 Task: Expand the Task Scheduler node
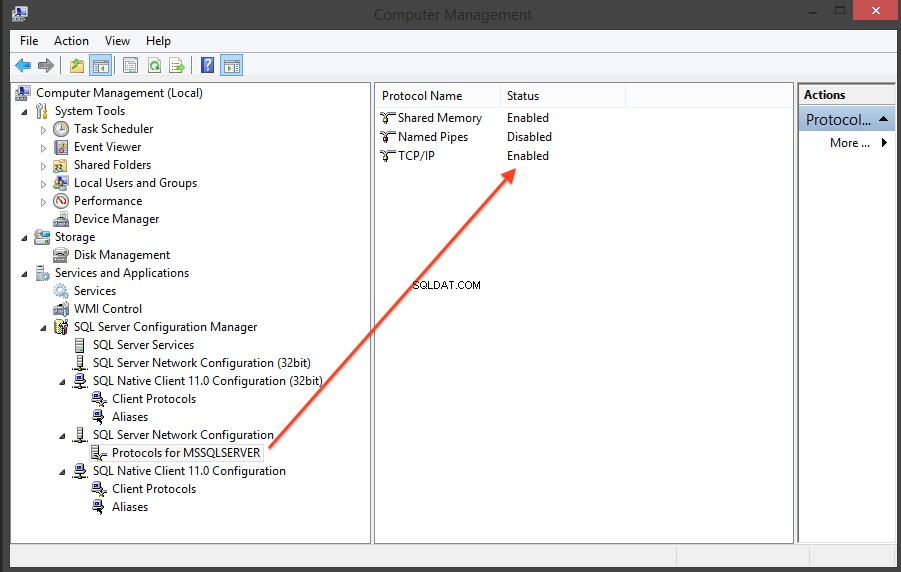(x=43, y=130)
